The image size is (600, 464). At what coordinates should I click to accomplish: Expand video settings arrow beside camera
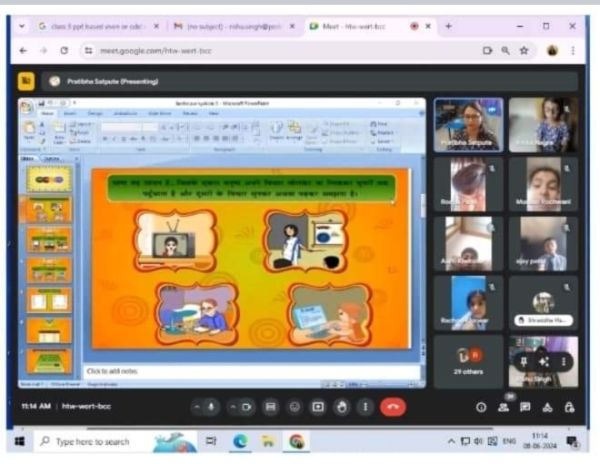[233, 407]
